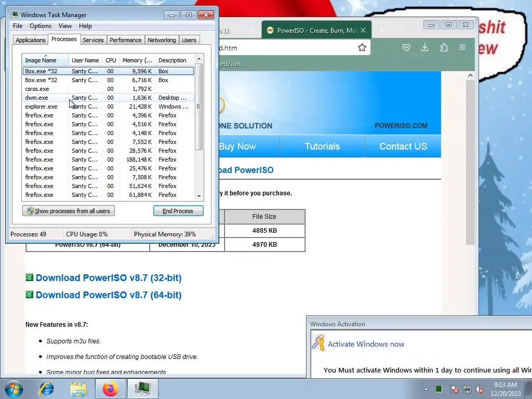Select explorer.exe process row
The image size is (532, 399).
[x=109, y=107]
